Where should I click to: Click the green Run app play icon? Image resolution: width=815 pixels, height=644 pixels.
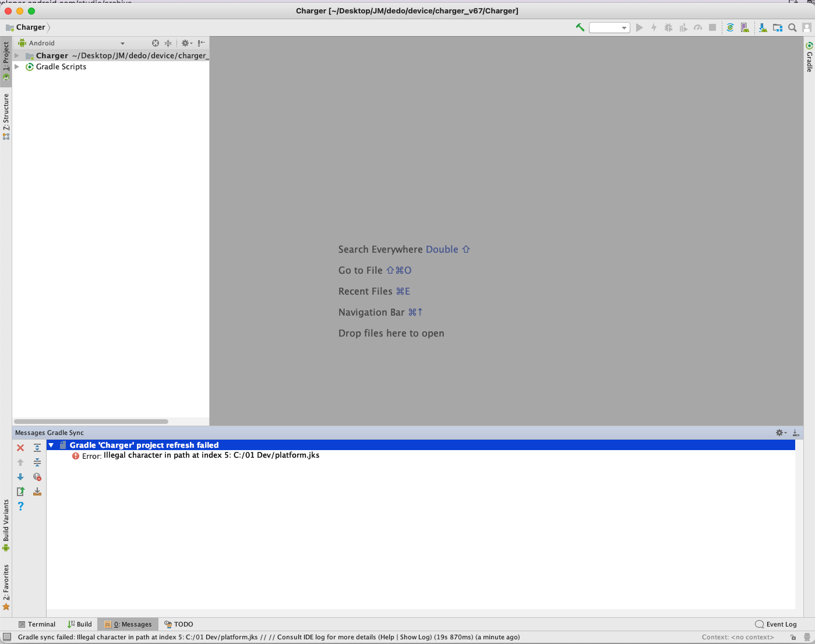[640, 27]
